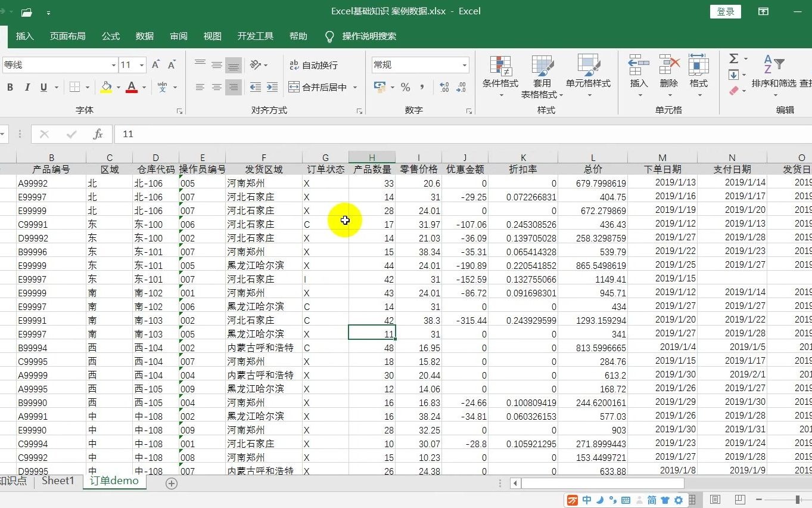Open the 开发工具 ribbon tab

coord(256,36)
